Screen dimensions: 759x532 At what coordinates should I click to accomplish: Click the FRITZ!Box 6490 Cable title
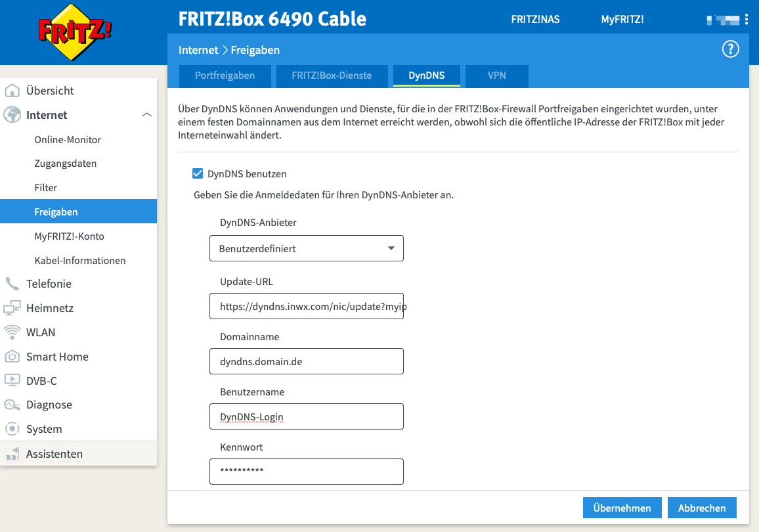pyautogui.click(x=272, y=19)
